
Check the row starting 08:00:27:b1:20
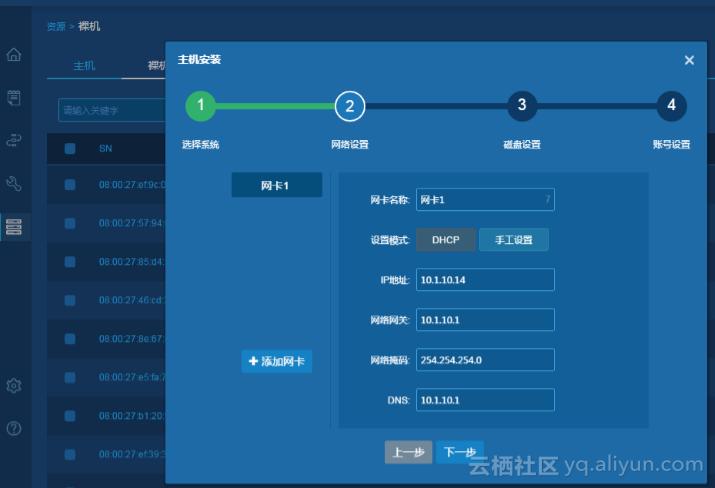(70, 416)
